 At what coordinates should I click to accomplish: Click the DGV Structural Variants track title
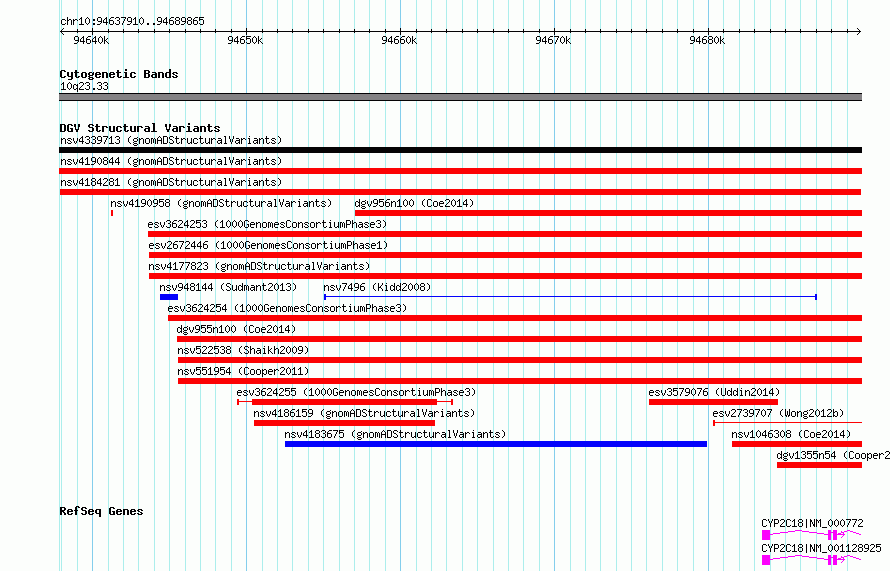pos(140,128)
